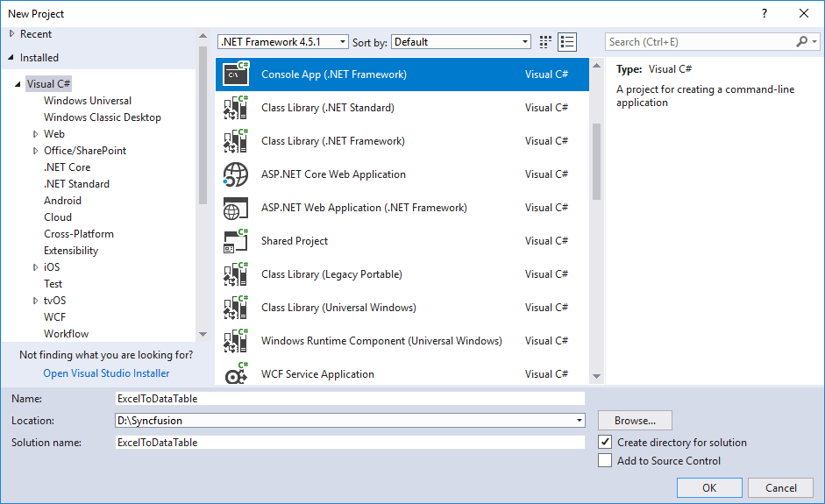Screen dimensions: 825x504
Task: Open the Sort by Default dropdown
Action: click(460, 41)
